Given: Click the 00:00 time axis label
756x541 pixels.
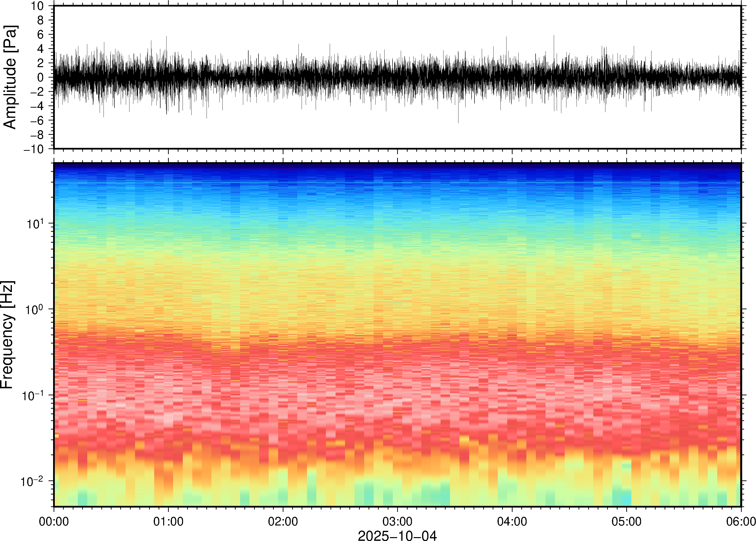Looking at the screenshot, I should tap(54, 521).
